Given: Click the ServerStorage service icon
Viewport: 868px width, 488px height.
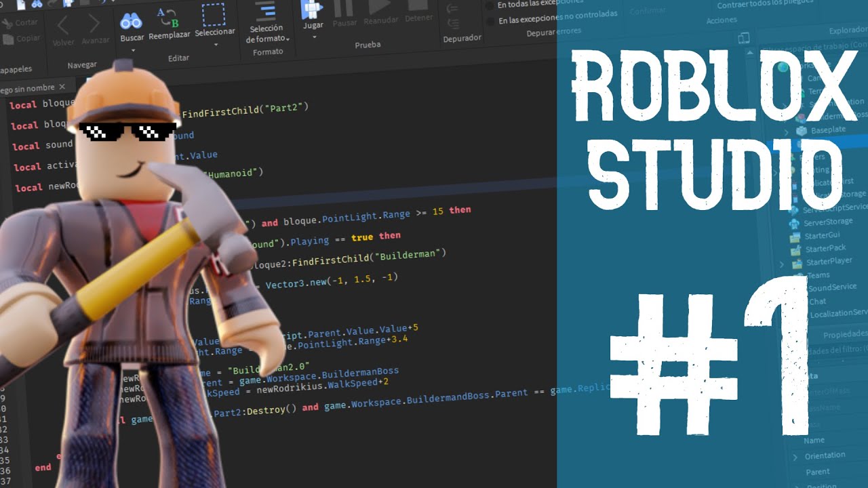Looking at the screenshot, I should 794,224.
